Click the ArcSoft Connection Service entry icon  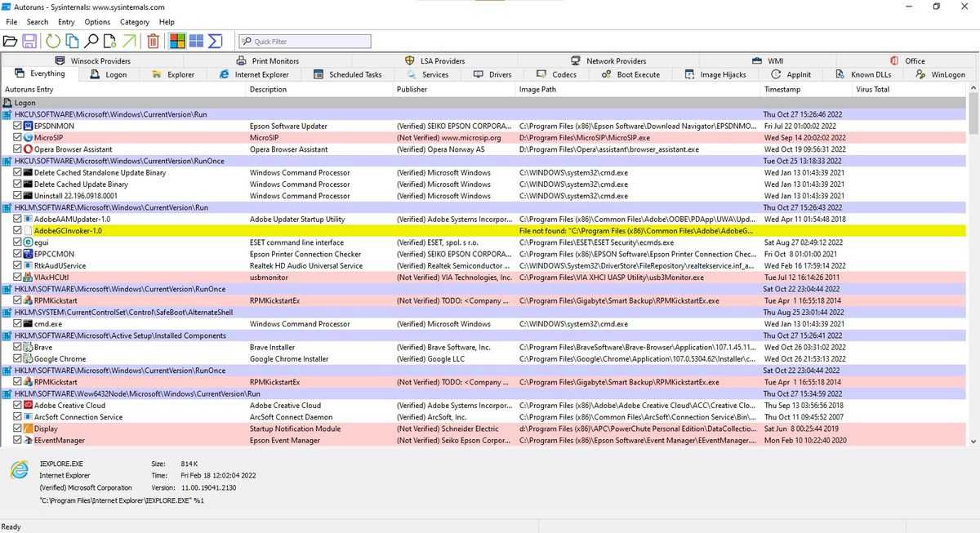29,417
